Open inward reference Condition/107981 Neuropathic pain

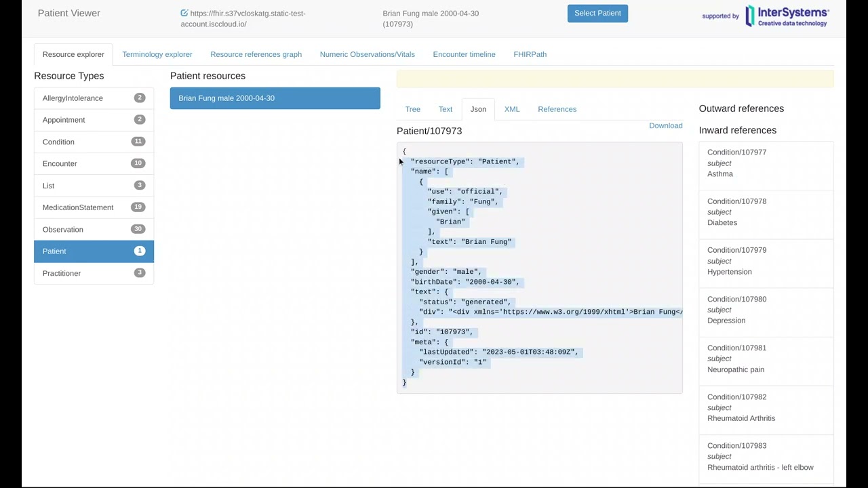coord(766,361)
